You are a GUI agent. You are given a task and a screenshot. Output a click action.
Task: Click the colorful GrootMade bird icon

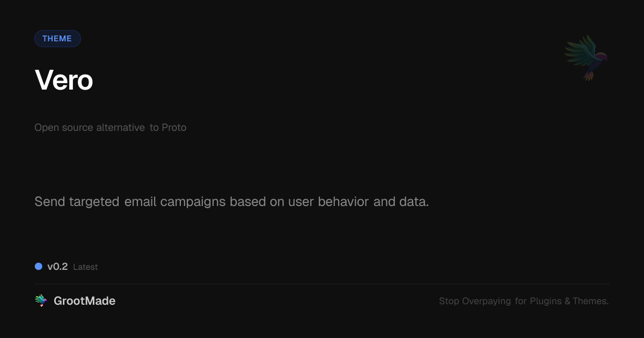(41, 301)
